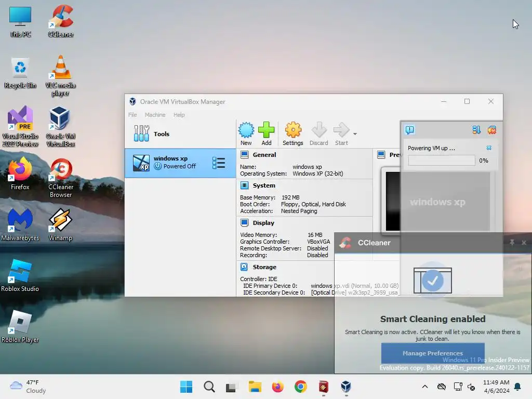The width and height of the screenshot is (532, 399).
Task: Open the Windows Start menu
Action: [x=186, y=387]
